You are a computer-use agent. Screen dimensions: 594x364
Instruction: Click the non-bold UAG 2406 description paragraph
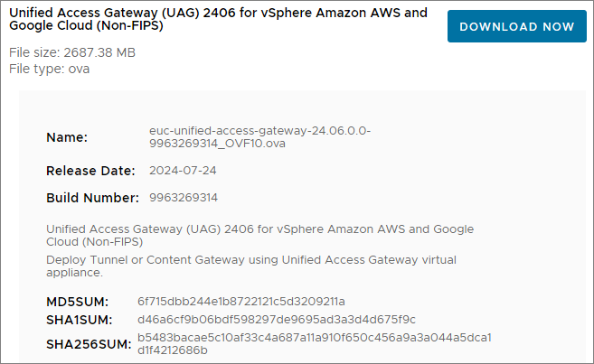point(259,236)
